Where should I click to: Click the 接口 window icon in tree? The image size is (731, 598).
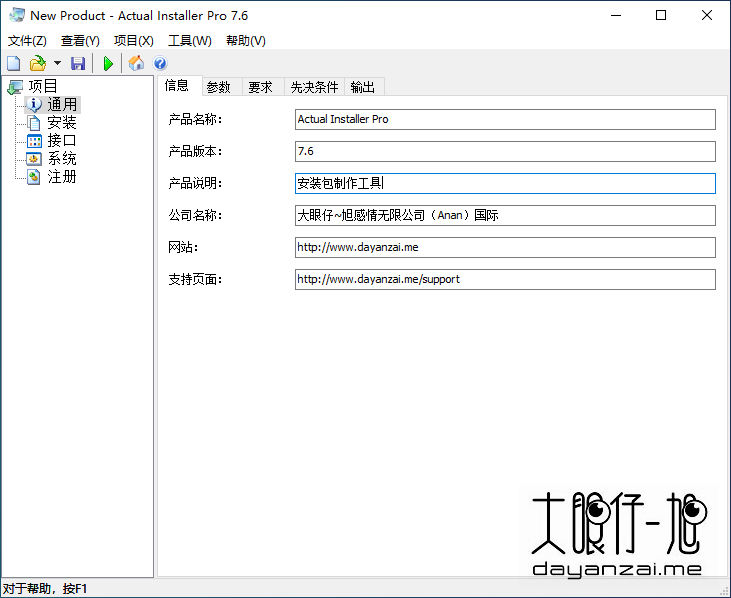(x=34, y=141)
